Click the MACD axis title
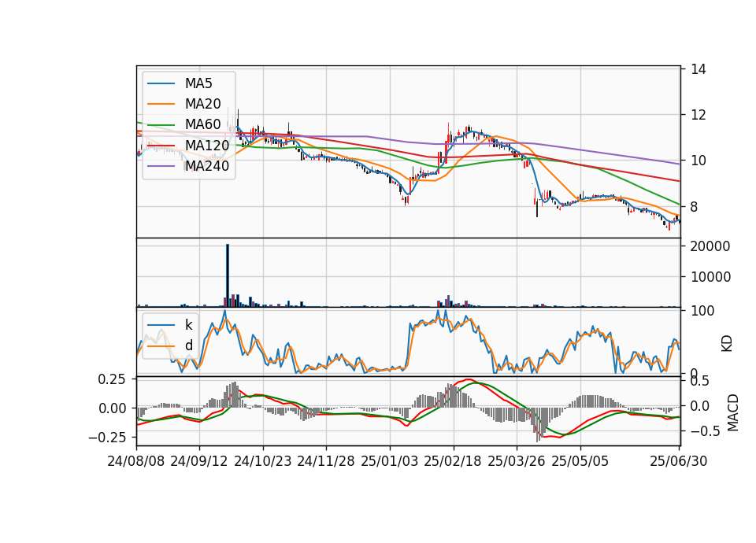Viewport: 756px width, 543px height. click(x=733, y=412)
